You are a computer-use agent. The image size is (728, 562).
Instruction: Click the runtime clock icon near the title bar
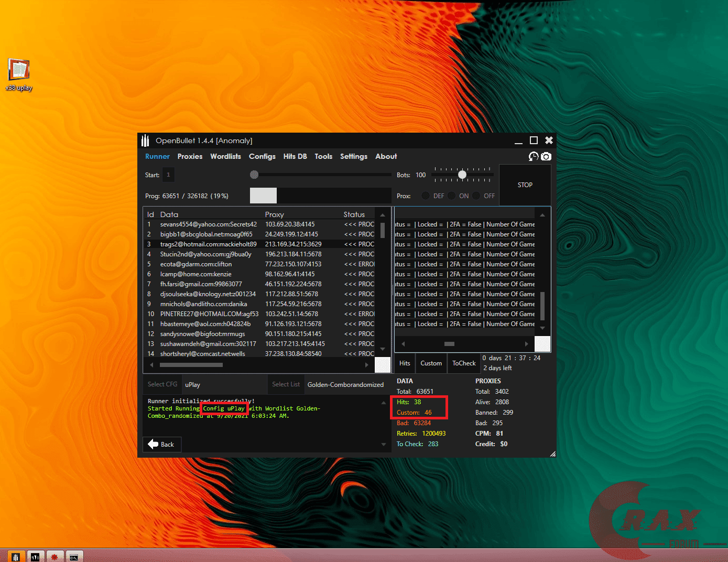tap(533, 156)
